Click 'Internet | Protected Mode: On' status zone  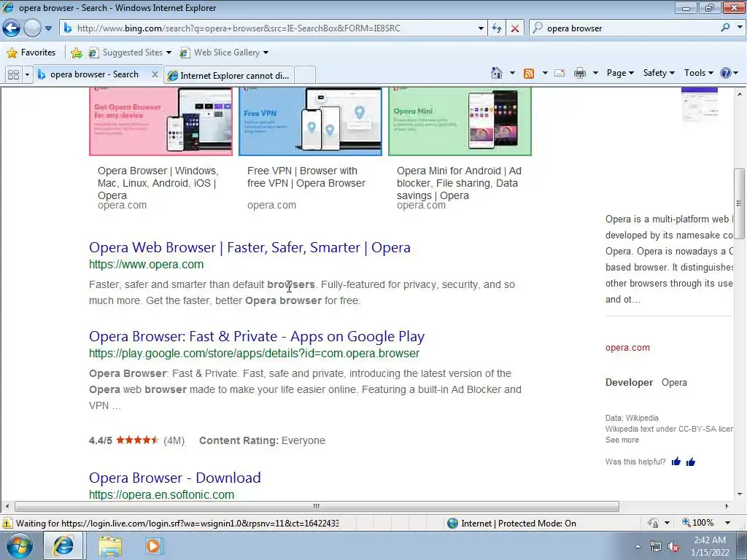click(512, 524)
